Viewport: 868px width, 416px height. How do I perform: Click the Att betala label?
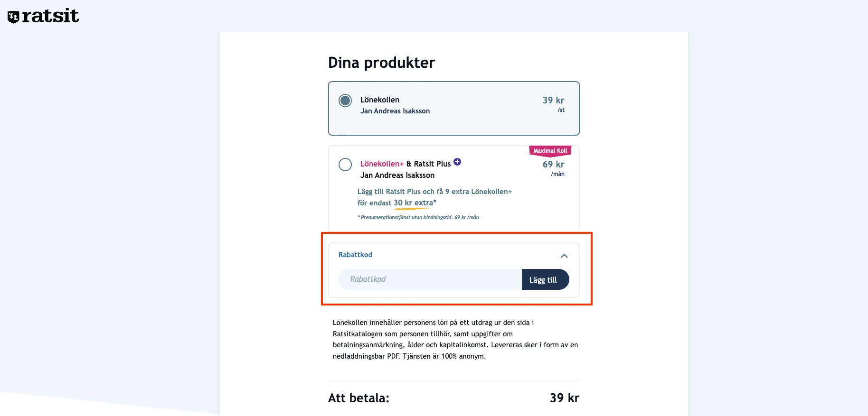pos(359,398)
